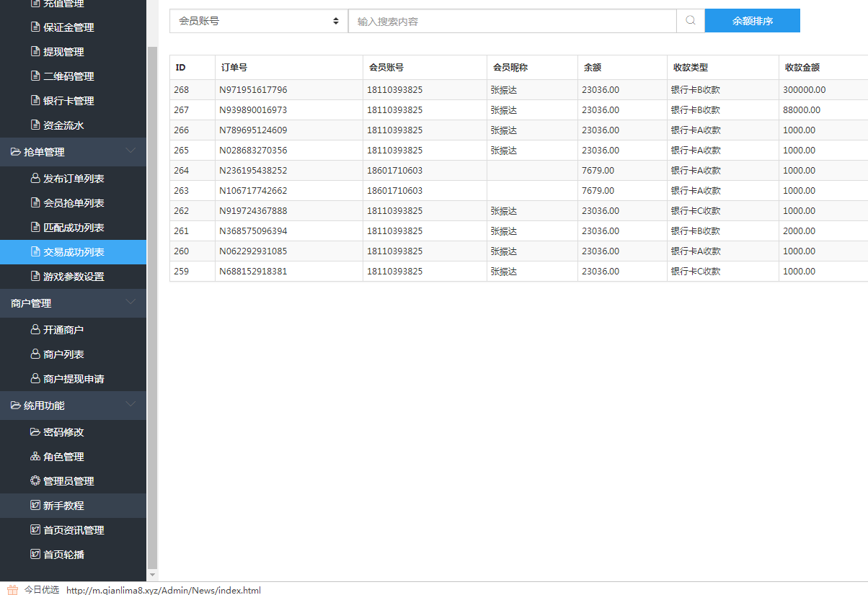Open the 商户提现申请 link
This screenshot has height=595, width=868.
pyautogui.click(x=74, y=379)
